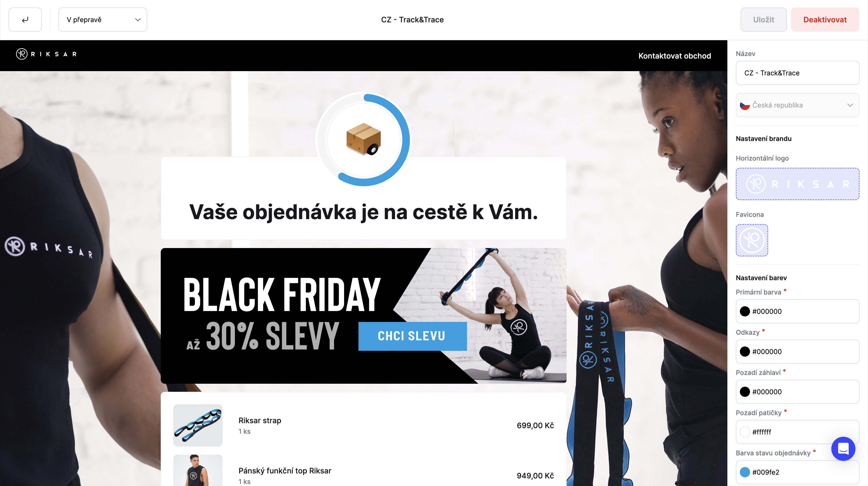Click the Primární barva black swatch

click(745, 311)
